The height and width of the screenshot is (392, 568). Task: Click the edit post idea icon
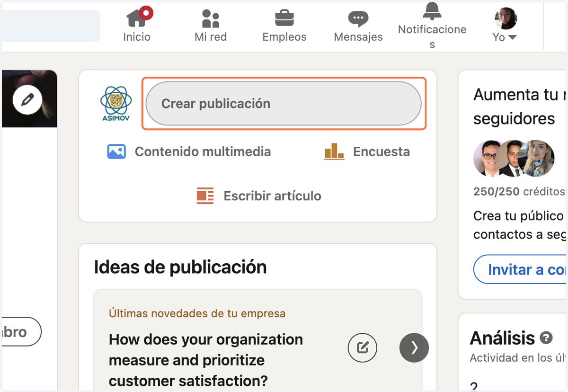click(x=363, y=348)
